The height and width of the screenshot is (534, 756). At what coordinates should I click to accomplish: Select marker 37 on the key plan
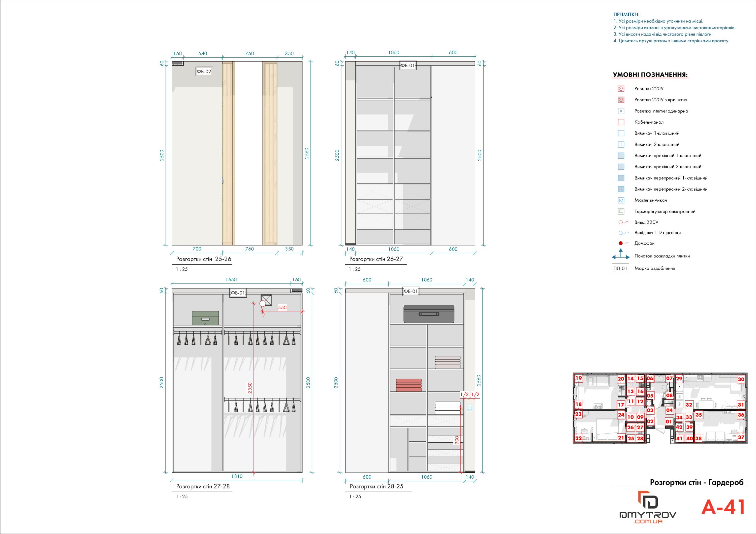pyautogui.click(x=741, y=437)
